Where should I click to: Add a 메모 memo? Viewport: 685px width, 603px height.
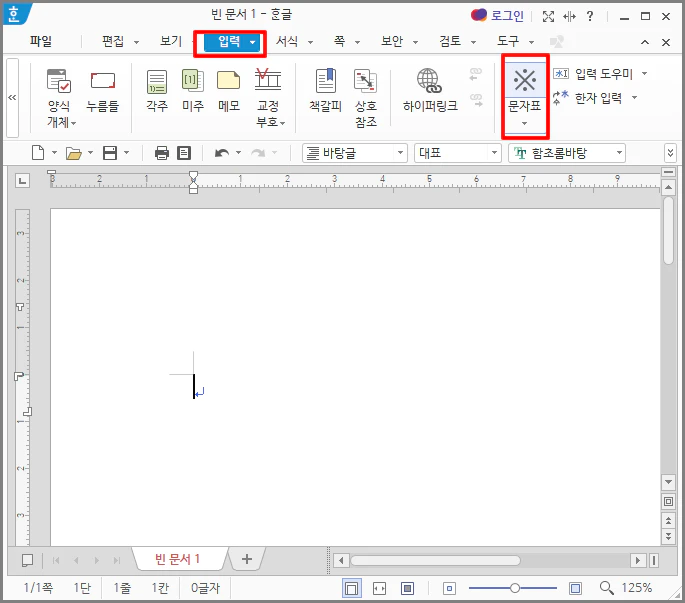click(229, 91)
